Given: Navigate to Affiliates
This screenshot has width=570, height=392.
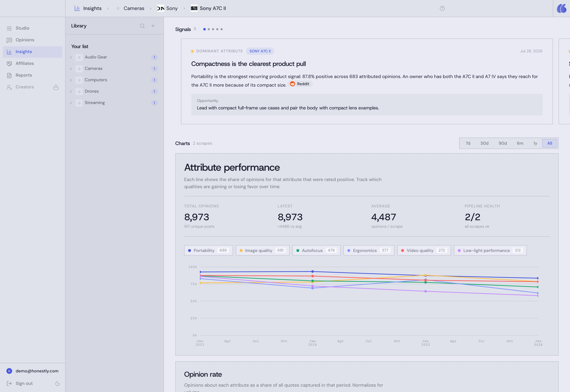Looking at the screenshot, I should 32,64.
